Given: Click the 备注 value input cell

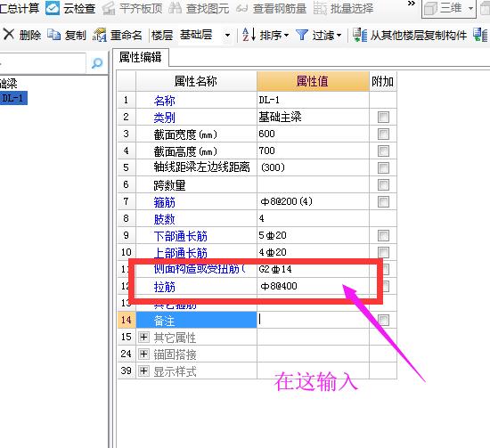Looking at the screenshot, I should 313,320.
